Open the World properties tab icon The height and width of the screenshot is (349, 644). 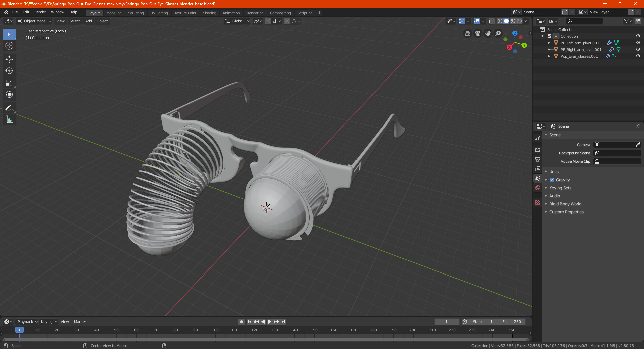(x=538, y=188)
